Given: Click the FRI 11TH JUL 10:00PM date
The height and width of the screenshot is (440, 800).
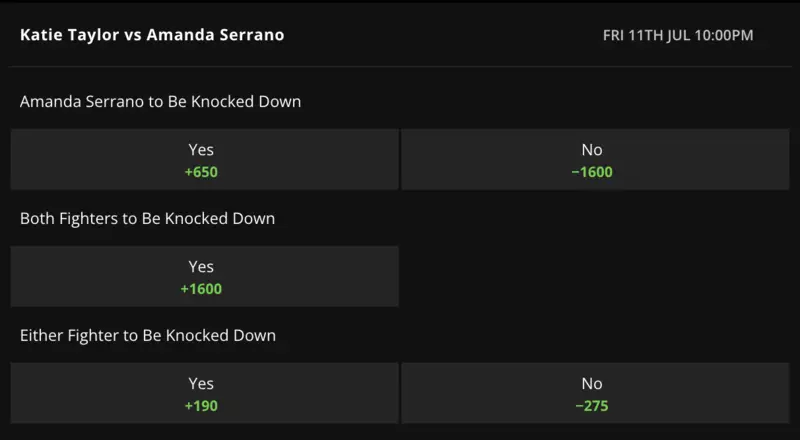Looking at the screenshot, I should [678, 36].
